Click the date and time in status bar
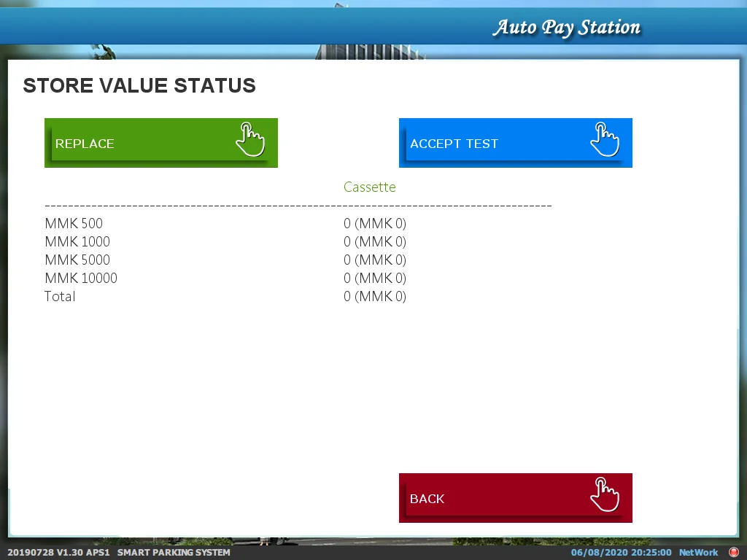Screen dimensions: 747x560 click(621, 553)
